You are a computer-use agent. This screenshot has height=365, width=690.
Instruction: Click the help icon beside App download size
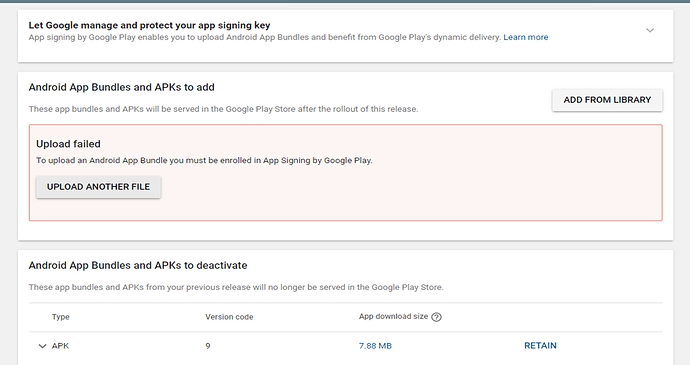436,317
